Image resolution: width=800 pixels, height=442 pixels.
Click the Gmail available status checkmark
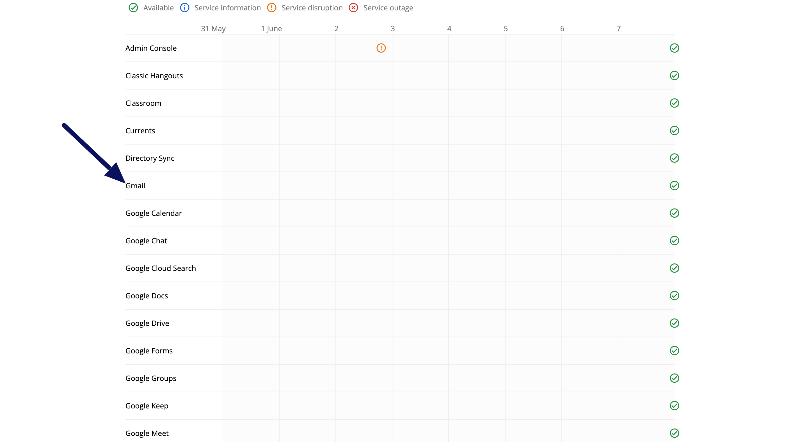[674, 186]
